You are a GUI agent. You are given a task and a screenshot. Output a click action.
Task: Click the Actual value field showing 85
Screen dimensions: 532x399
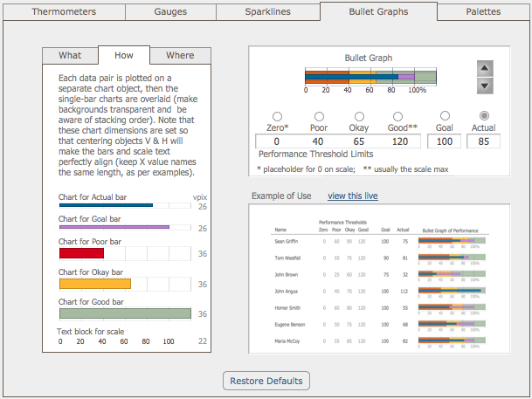(483, 141)
